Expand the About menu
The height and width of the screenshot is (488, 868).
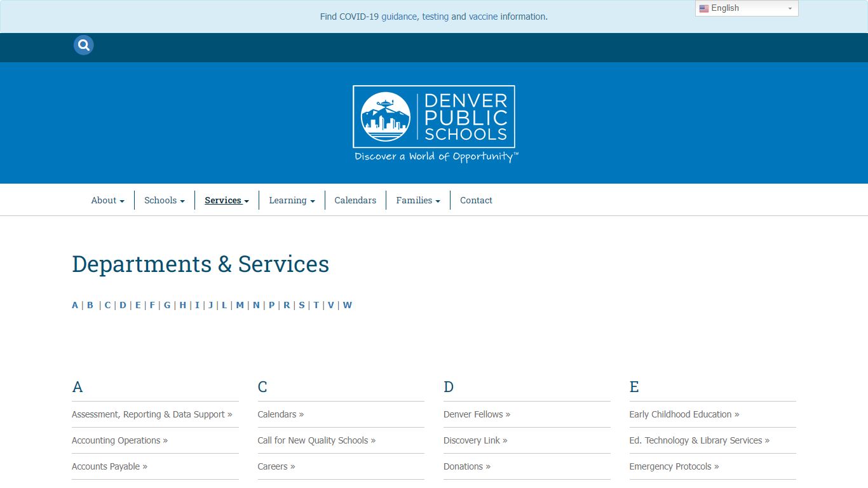107,200
